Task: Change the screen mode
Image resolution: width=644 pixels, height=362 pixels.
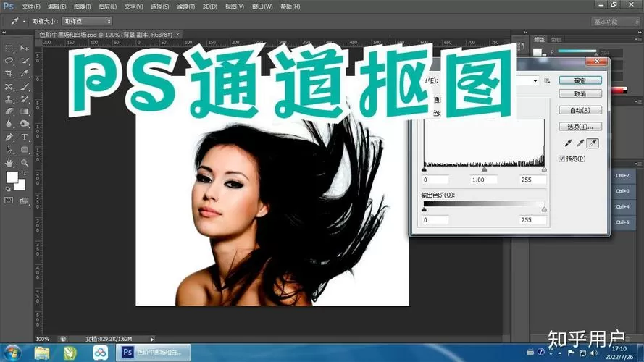Action: (x=25, y=201)
